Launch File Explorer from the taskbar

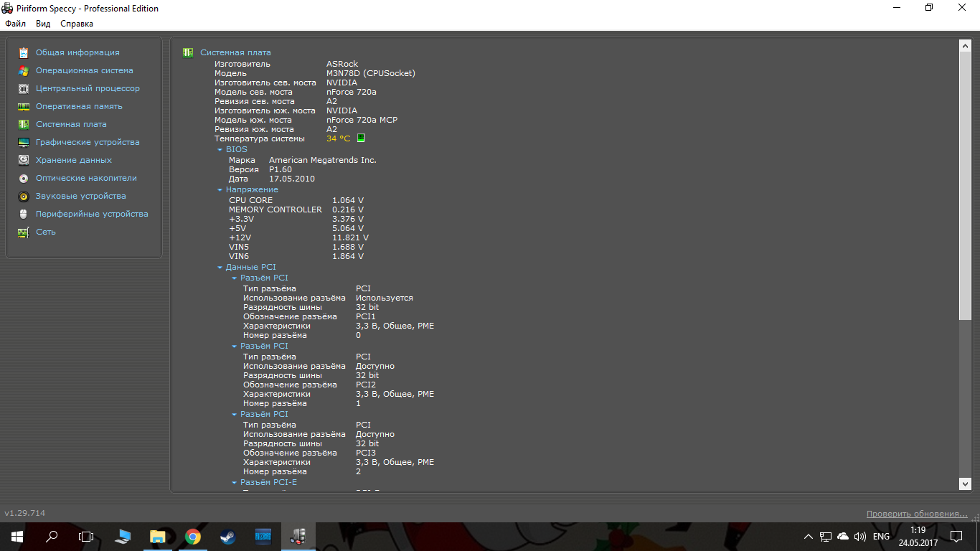pos(158,536)
